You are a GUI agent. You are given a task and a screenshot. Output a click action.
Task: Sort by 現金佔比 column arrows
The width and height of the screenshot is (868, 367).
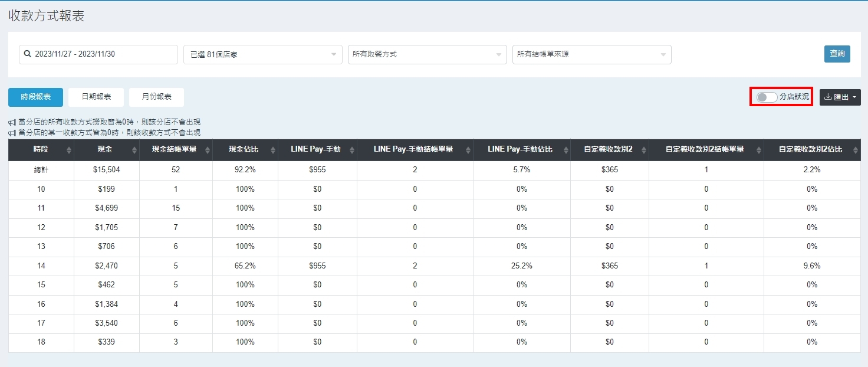click(273, 150)
